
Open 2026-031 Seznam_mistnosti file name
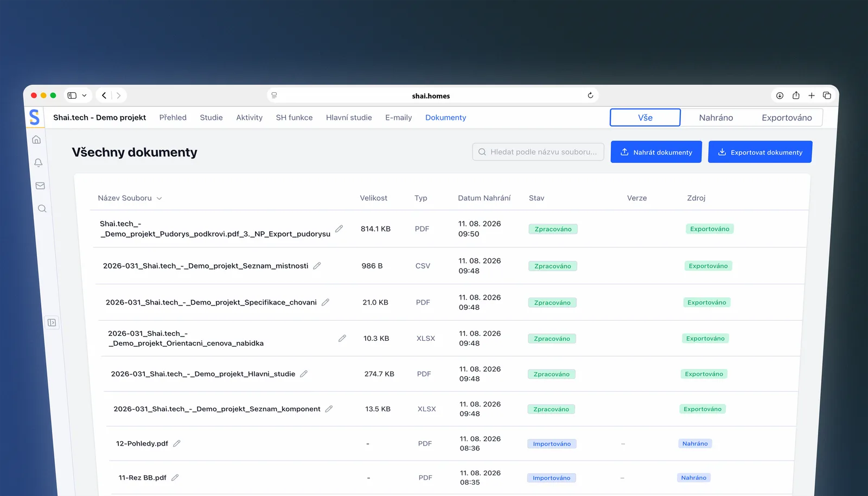coord(206,266)
